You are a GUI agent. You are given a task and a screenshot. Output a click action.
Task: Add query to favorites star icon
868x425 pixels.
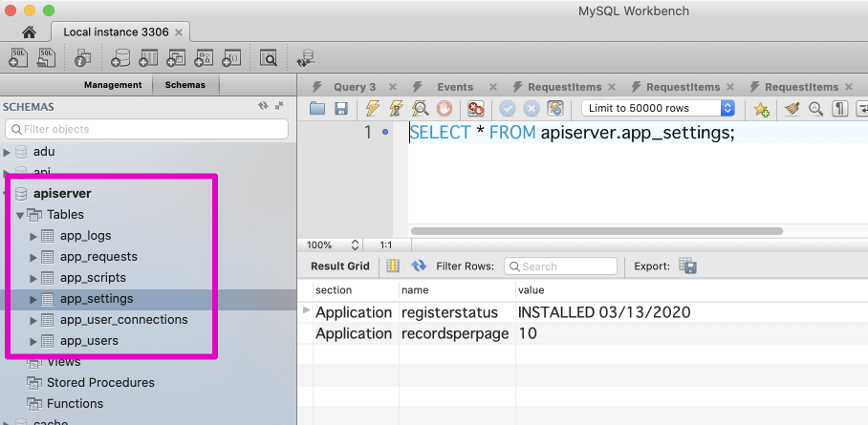point(762,109)
